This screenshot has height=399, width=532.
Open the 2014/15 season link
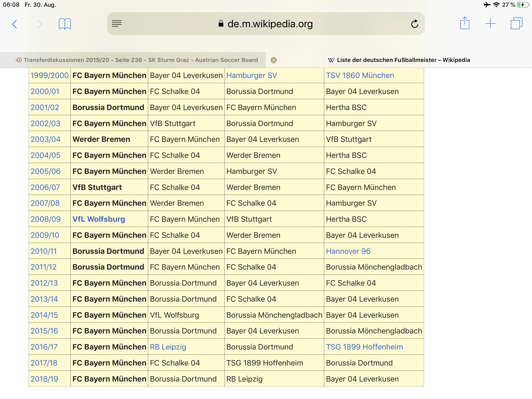tap(44, 315)
